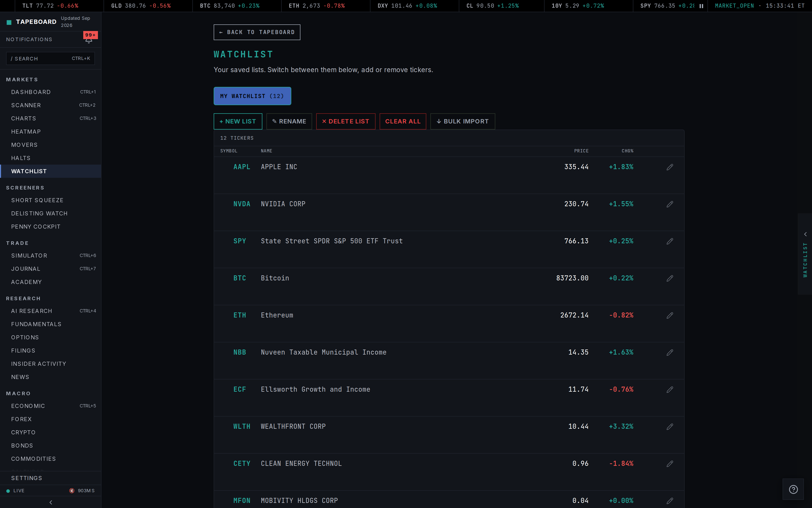Image resolution: width=812 pixels, height=508 pixels.
Task: Open Movers in the sidebar
Action: pos(51,145)
